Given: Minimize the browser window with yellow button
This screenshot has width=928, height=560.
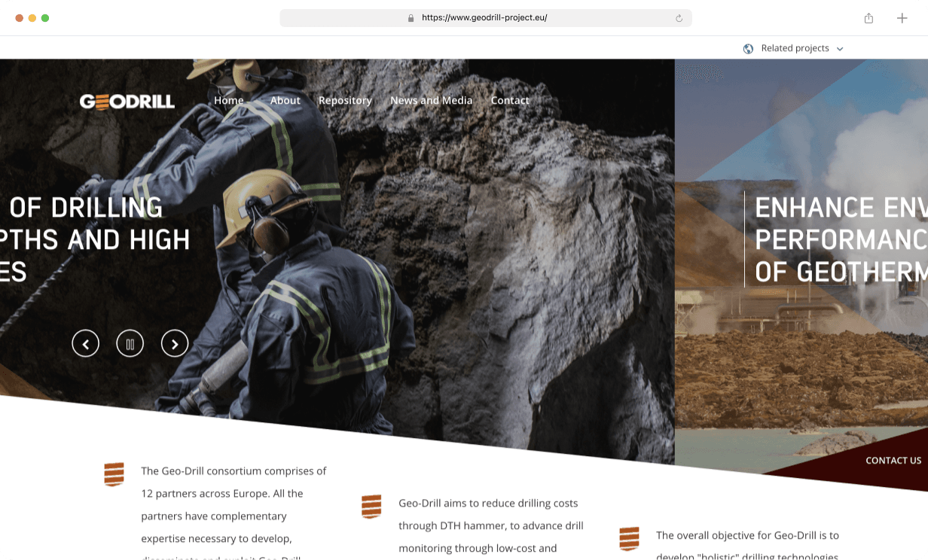Looking at the screenshot, I should 32,18.
